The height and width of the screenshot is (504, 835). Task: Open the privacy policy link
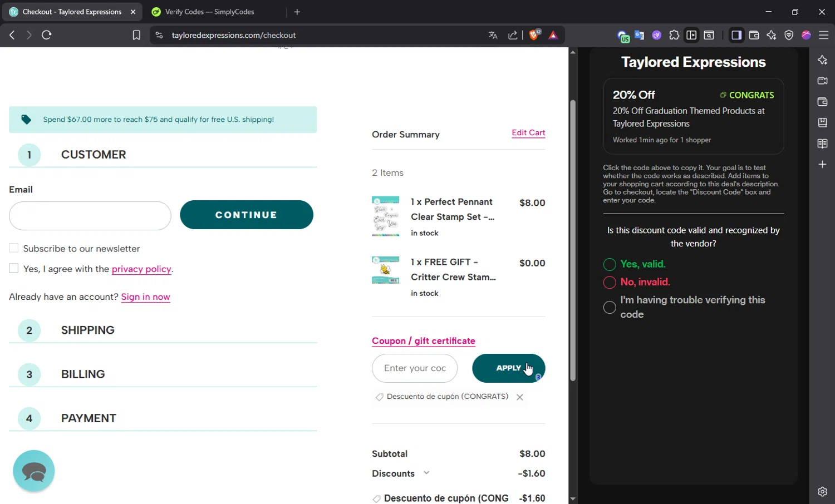141,269
